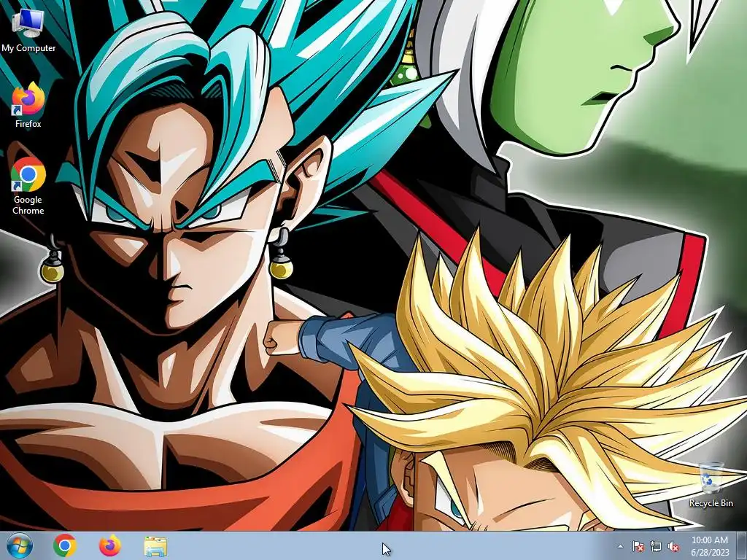Select the Google Chrome desktop shortcut
The width and height of the screenshot is (747, 560).
(28, 187)
